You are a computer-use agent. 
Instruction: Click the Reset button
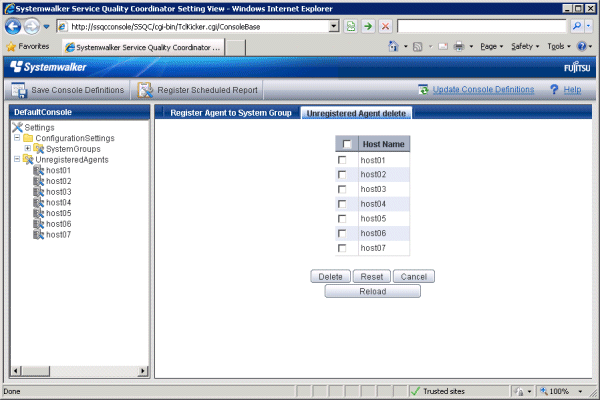(x=372, y=276)
